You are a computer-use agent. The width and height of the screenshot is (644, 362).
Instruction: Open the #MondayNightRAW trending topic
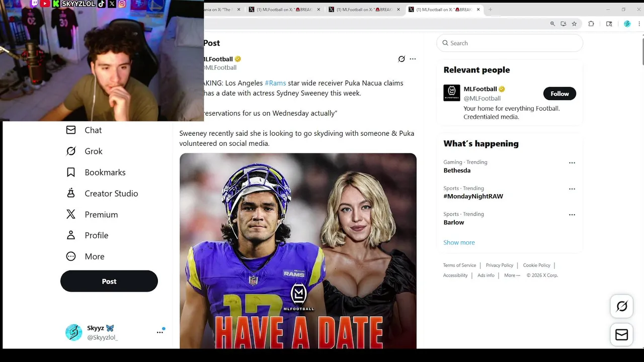coord(473,196)
